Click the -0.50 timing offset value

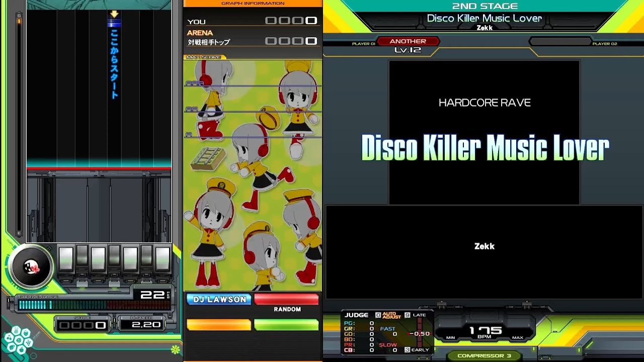pyautogui.click(x=420, y=334)
